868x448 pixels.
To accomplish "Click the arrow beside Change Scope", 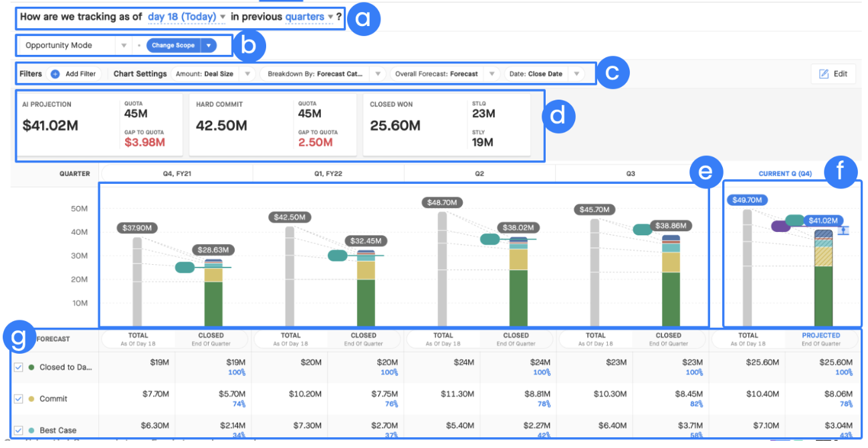I will (x=209, y=45).
